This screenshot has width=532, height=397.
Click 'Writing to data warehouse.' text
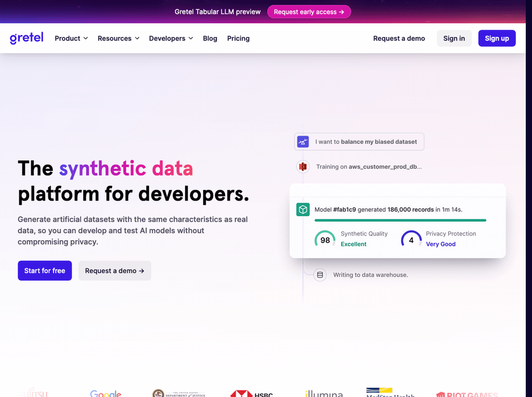point(370,275)
